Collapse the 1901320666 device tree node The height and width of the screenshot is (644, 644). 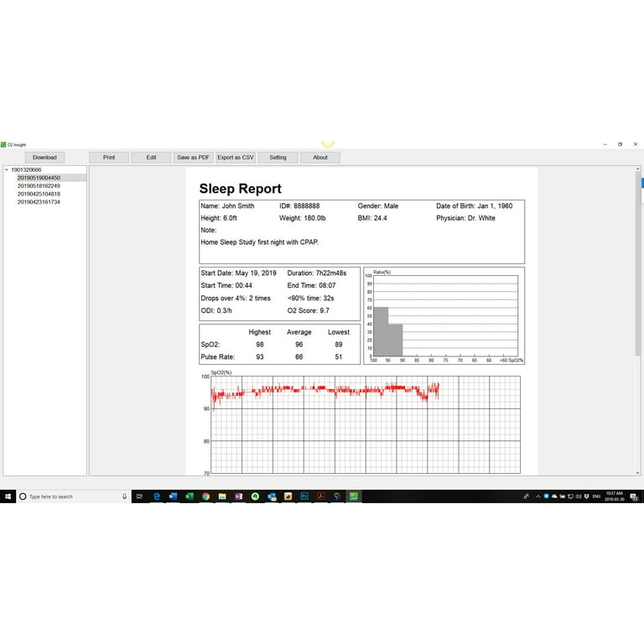7,169
